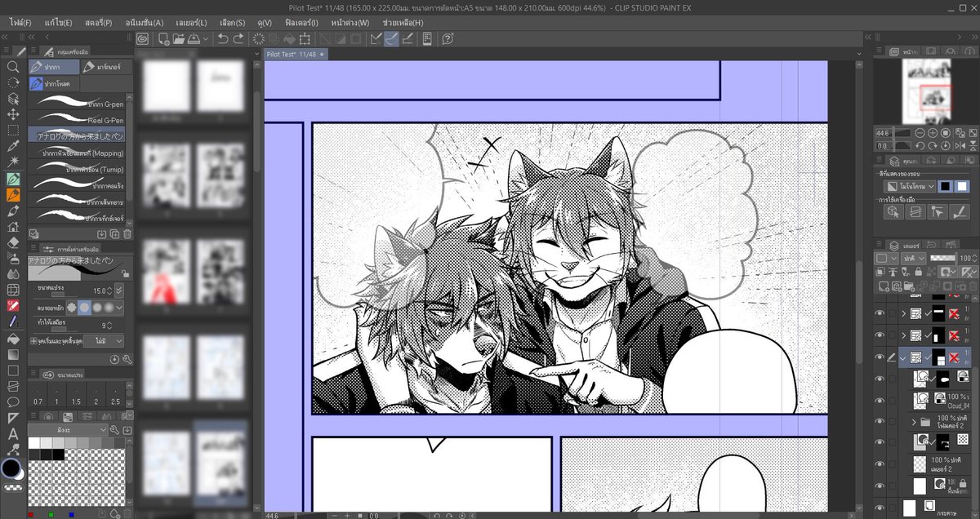Viewport: 980px width, 519px height.
Task: Select the Gradient tool
Action: click(12, 354)
